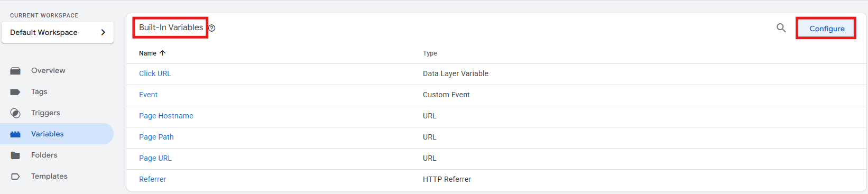Select the Custom Event type cell

pos(446,95)
